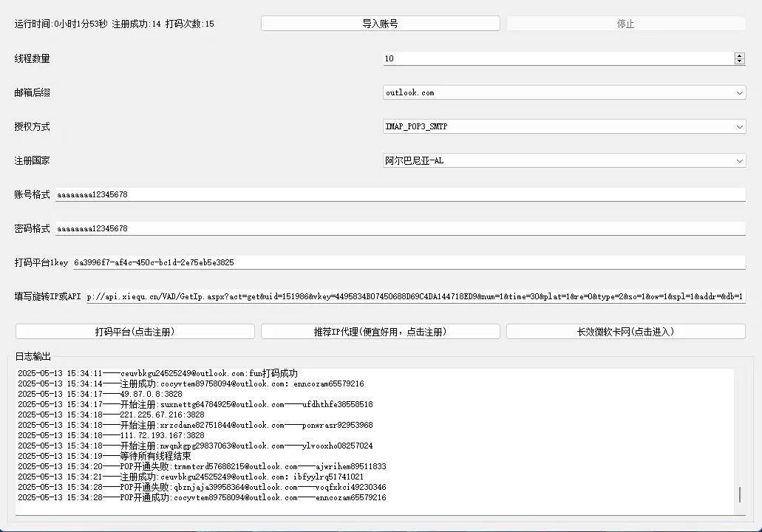Click log line 111.72.193.167:3828

click(x=111, y=435)
